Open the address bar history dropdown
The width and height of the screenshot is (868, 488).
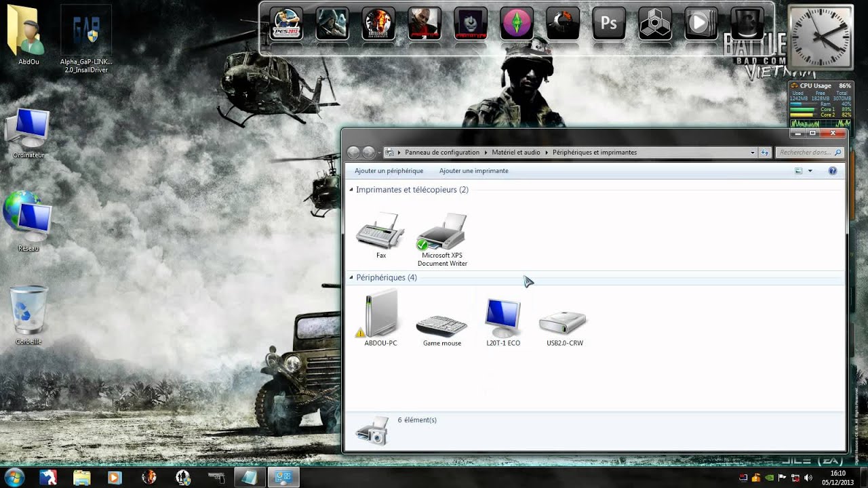753,152
